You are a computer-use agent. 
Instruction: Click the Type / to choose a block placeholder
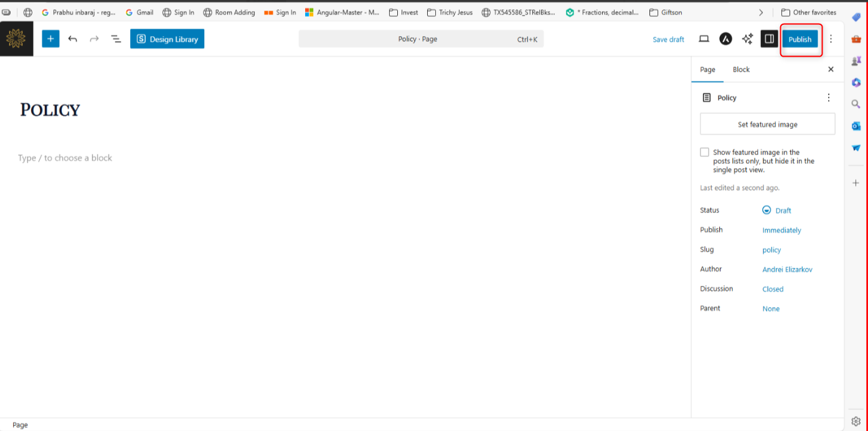point(65,158)
